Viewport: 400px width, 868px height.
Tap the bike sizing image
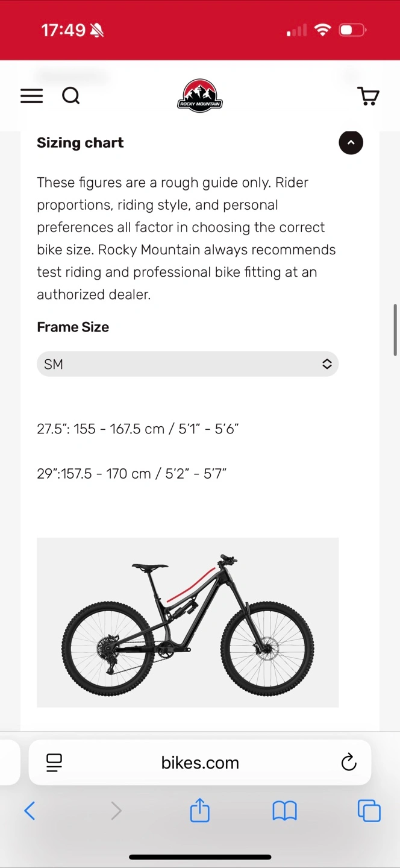coord(187,622)
